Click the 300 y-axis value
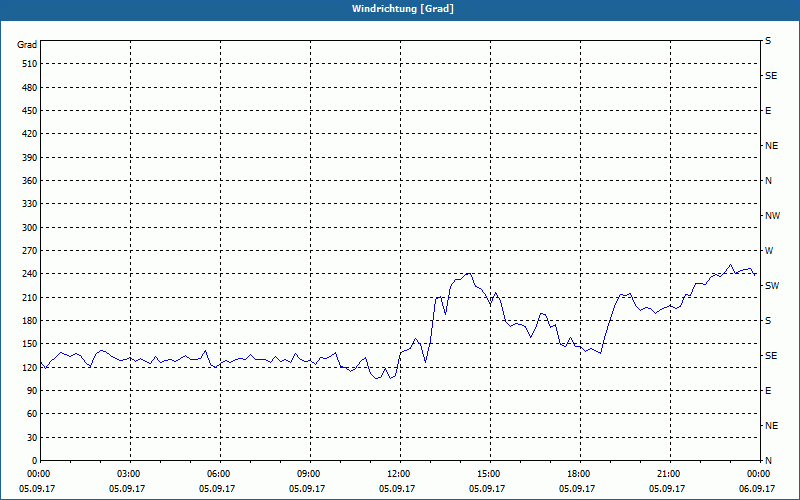This screenshot has height=500, width=800. pos(30,228)
